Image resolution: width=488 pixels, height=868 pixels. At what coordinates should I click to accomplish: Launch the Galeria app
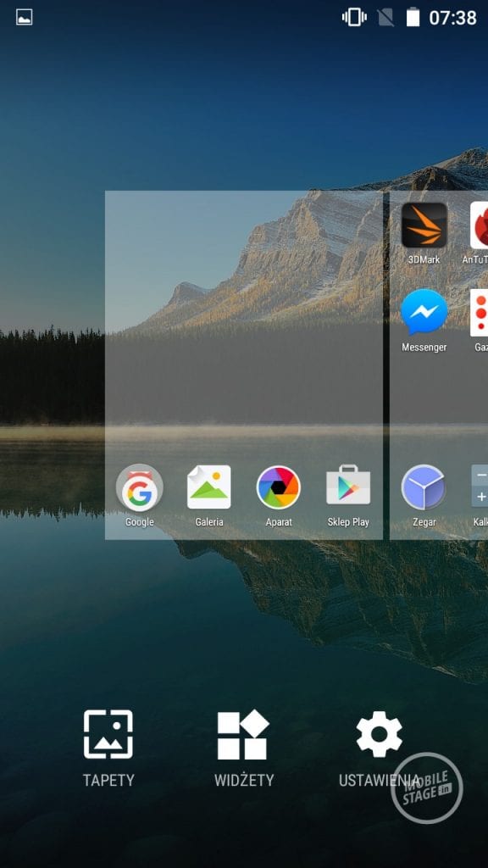(x=209, y=487)
